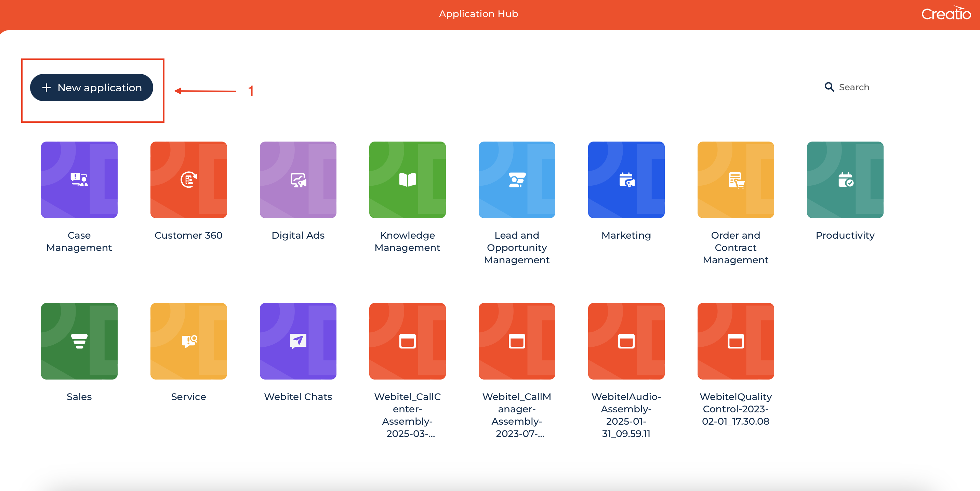Image resolution: width=980 pixels, height=491 pixels.
Task: Click the Webitel Chats label
Action: 298,397
